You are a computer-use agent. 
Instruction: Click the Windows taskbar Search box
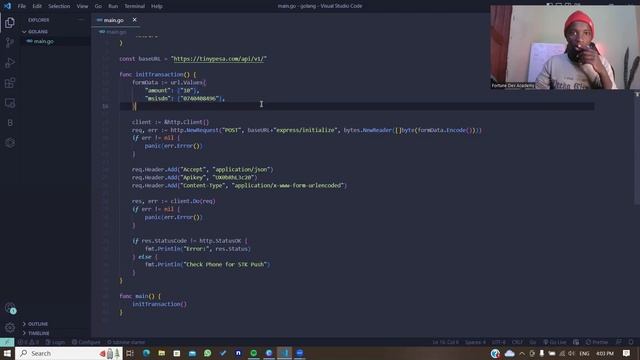pos(69,353)
